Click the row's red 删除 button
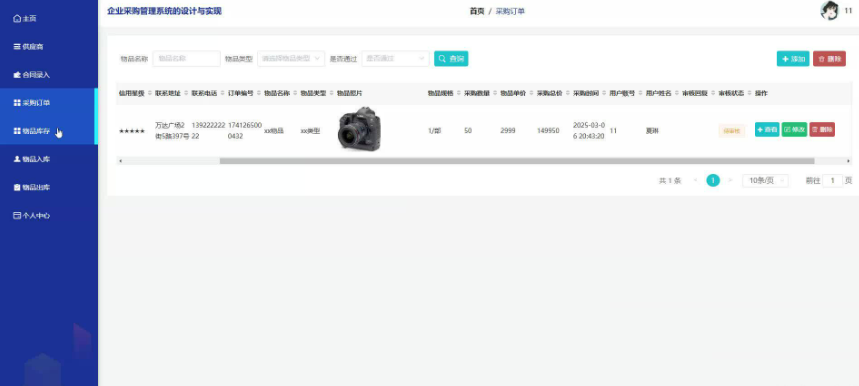The width and height of the screenshot is (859, 386). pyautogui.click(x=822, y=130)
